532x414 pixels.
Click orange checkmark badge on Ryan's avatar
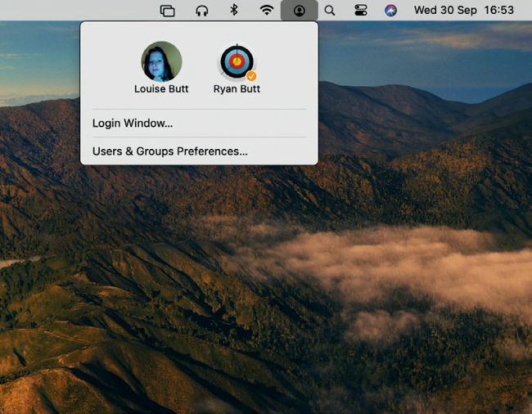tap(251, 75)
